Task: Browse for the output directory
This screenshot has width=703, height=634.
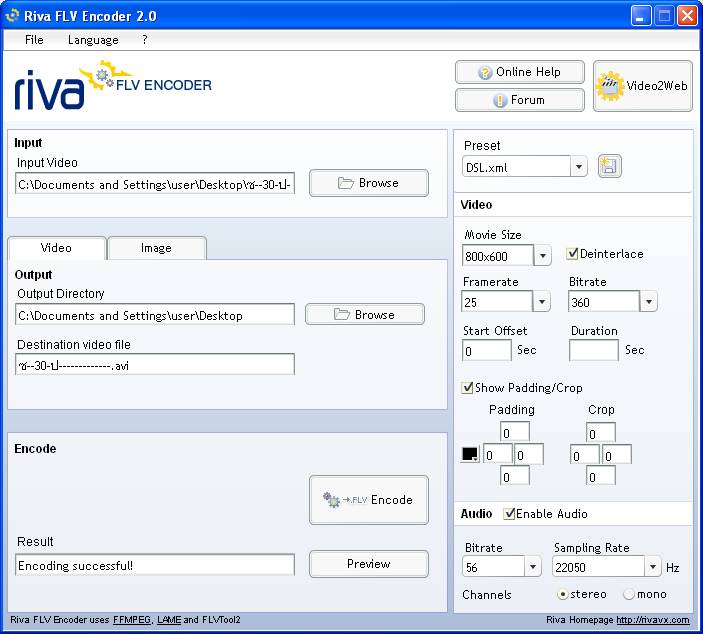Action: point(365,314)
